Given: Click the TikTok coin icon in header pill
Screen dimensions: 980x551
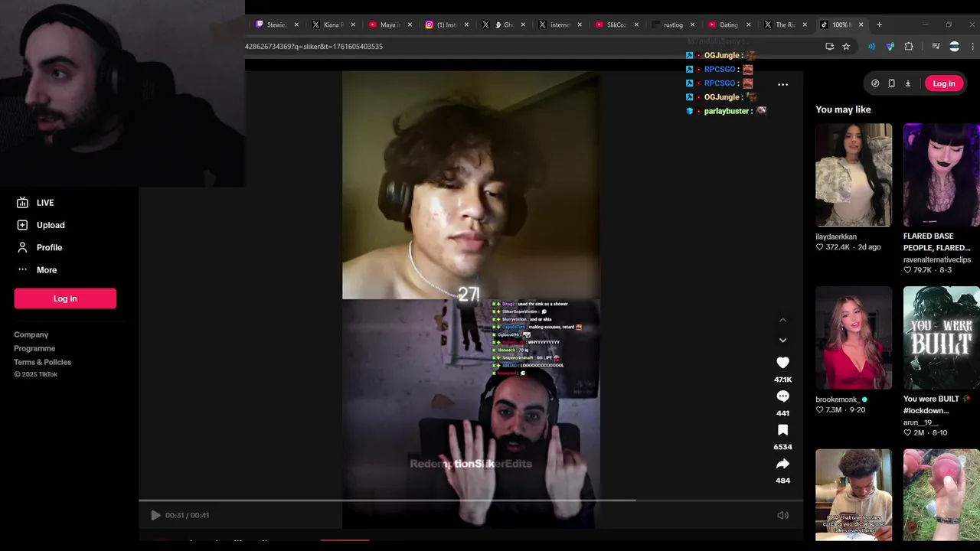Looking at the screenshot, I should (875, 83).
